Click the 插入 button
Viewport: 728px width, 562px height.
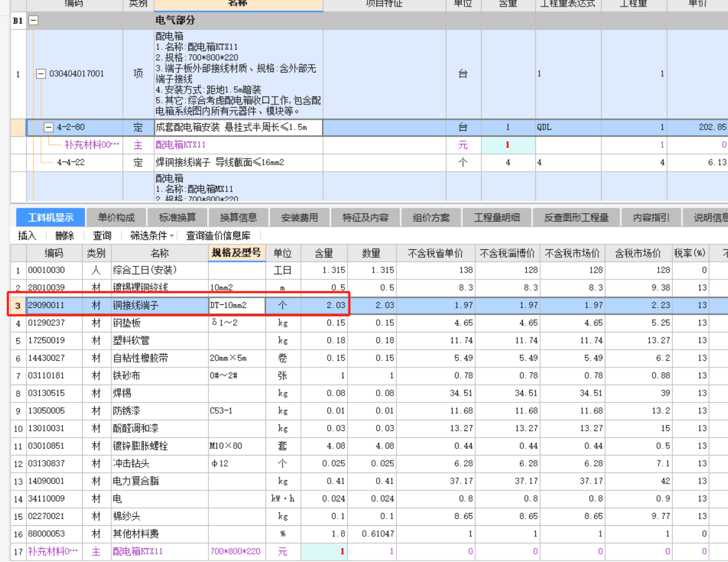(27, 236)
